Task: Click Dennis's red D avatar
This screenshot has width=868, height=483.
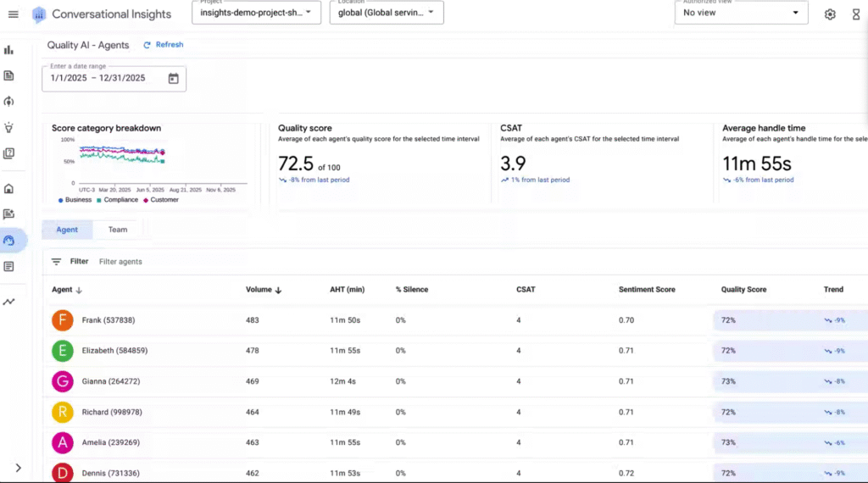Action: point(63,473)
